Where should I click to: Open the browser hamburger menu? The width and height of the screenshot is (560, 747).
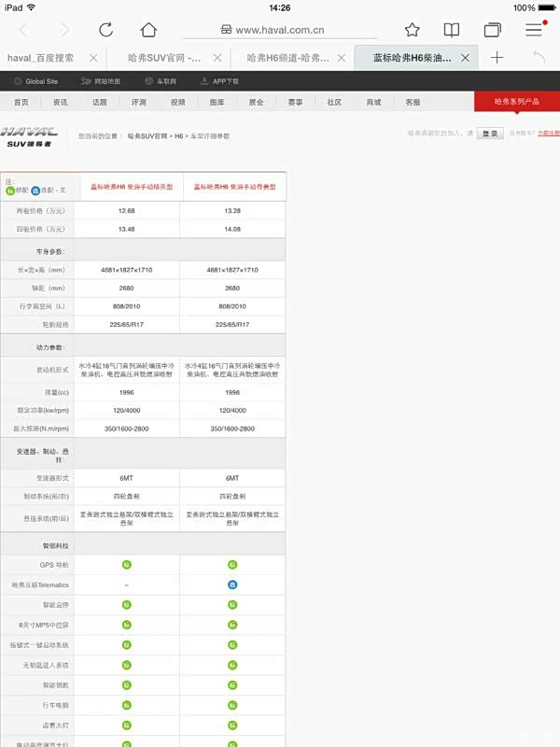tap(534, 30)
